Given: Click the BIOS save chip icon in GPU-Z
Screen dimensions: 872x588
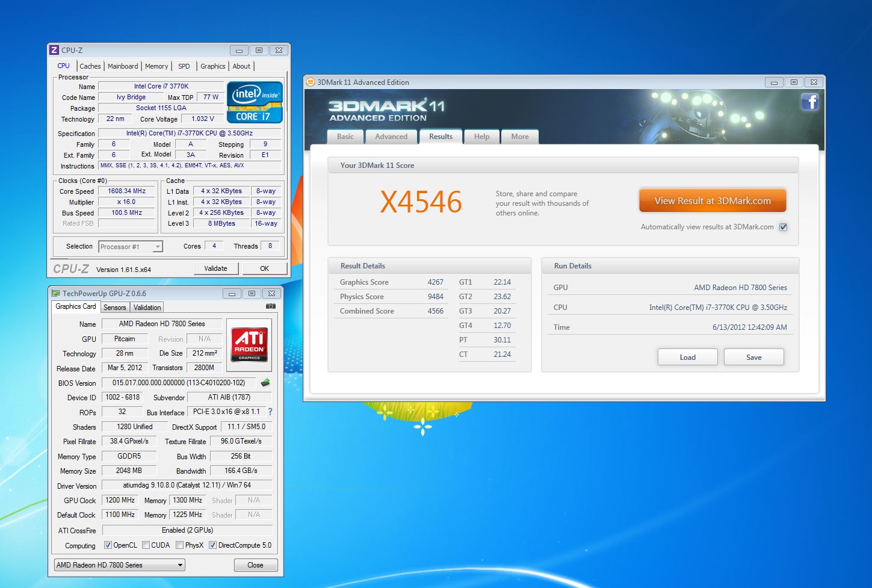Looking at the screenshot, I should click(265, 383).
